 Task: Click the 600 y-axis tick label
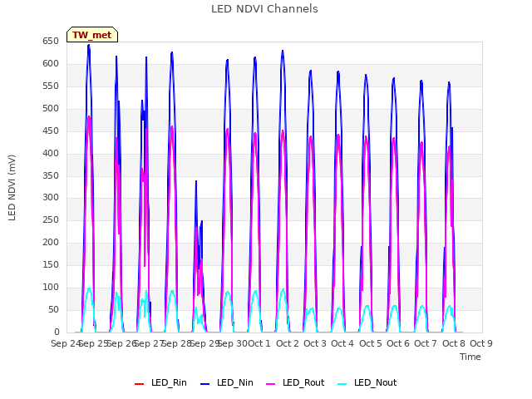pyautogui.click(x=51, y=64)
